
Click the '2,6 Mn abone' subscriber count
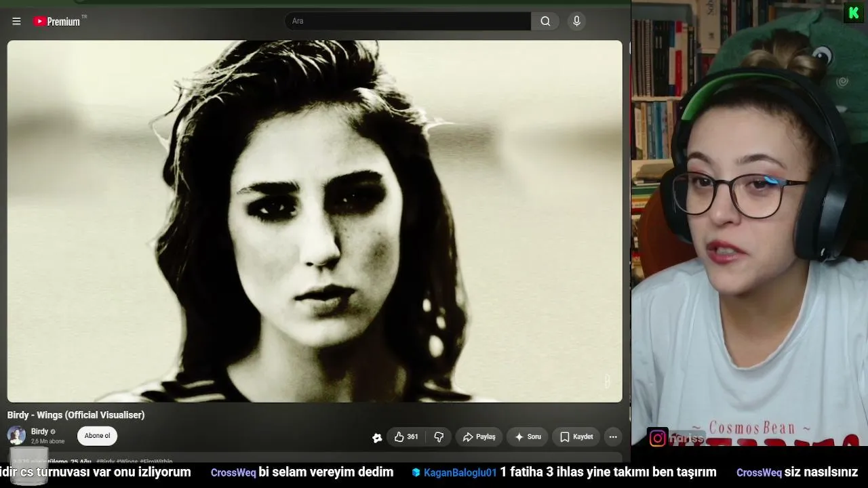[47, 442]
